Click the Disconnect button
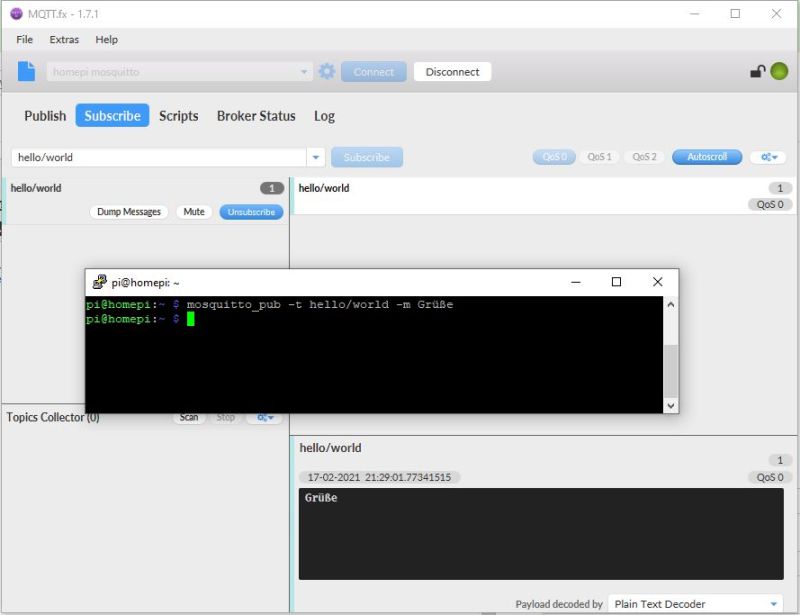The width and height of the screenshot is (800, 615). click(453, 72)
